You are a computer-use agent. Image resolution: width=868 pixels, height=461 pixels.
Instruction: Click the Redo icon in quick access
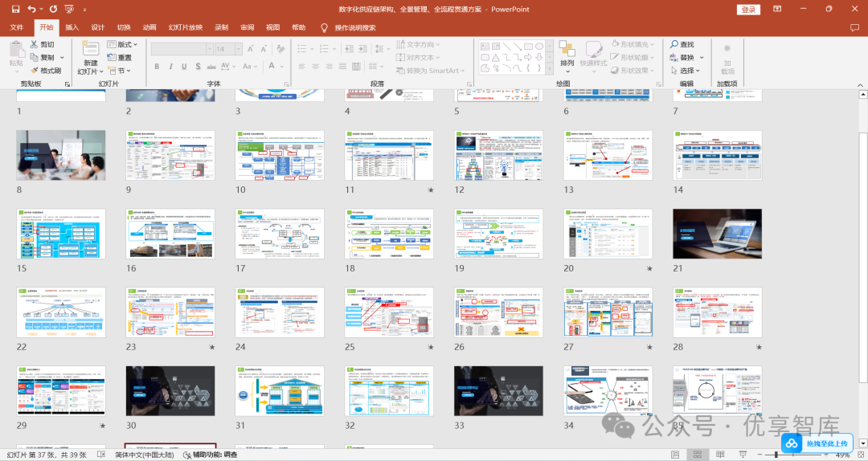pyautogui.click(x=53, y=9)
